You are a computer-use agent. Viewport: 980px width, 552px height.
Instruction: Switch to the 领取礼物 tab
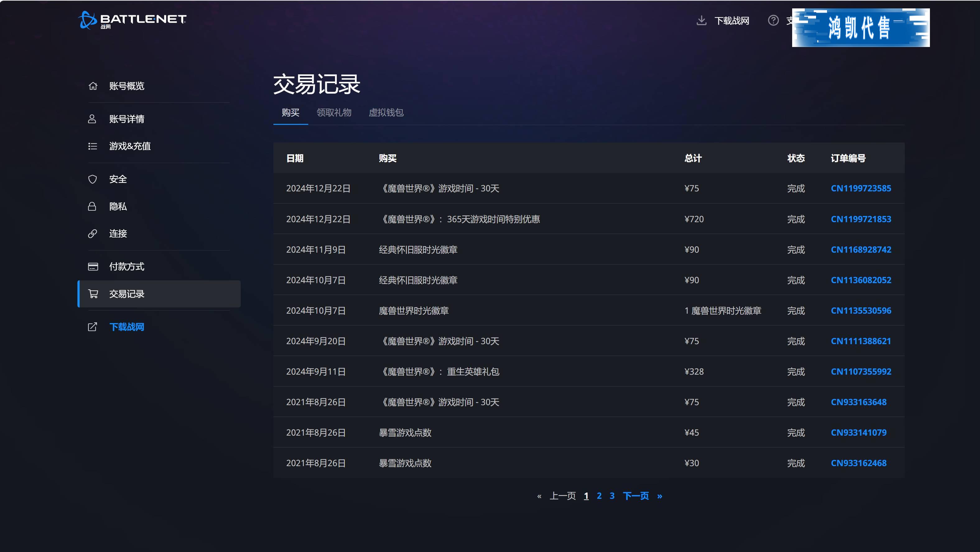point(334,113)
